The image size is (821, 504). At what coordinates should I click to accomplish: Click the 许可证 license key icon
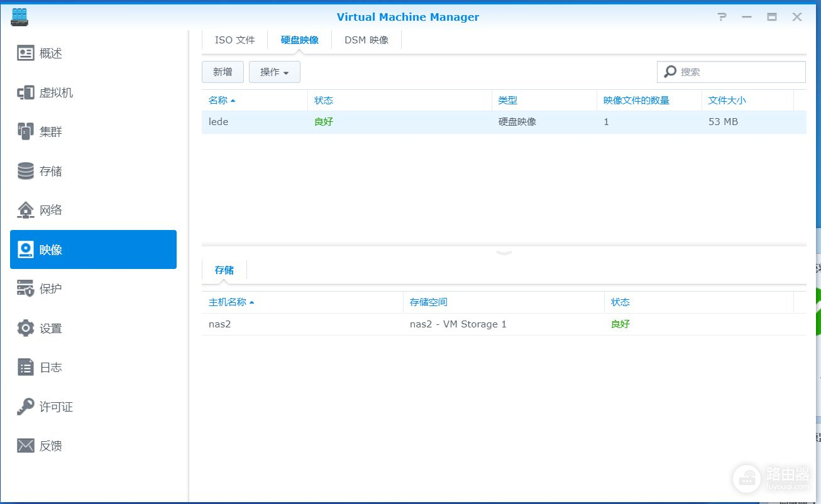pos(26,407)
